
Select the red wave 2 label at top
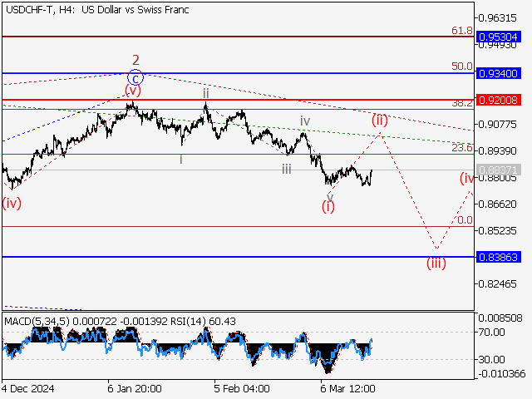coord(135,60)
